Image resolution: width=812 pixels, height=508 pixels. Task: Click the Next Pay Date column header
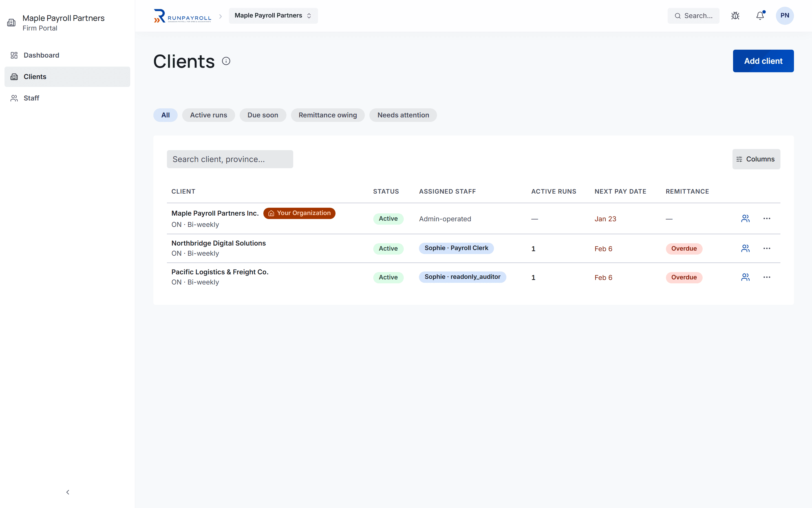tap(620, 192)
